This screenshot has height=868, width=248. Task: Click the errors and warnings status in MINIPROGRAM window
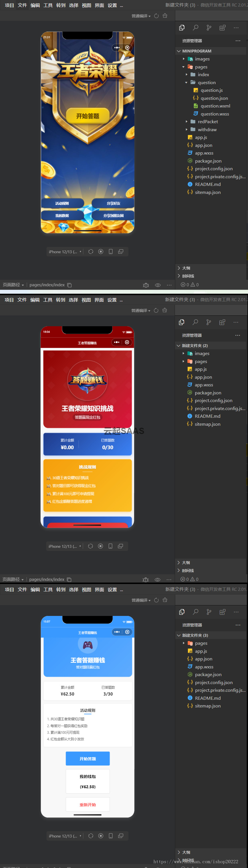coord(189,285)
